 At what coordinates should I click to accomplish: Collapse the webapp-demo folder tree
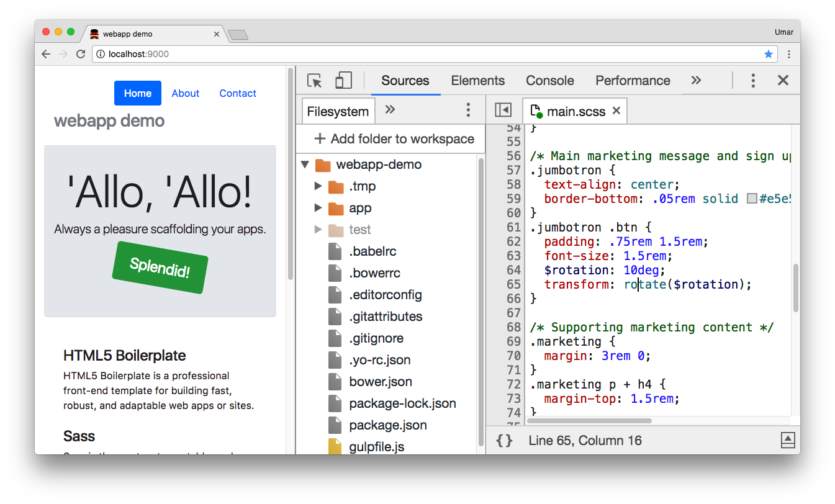[x=304, y=164]
